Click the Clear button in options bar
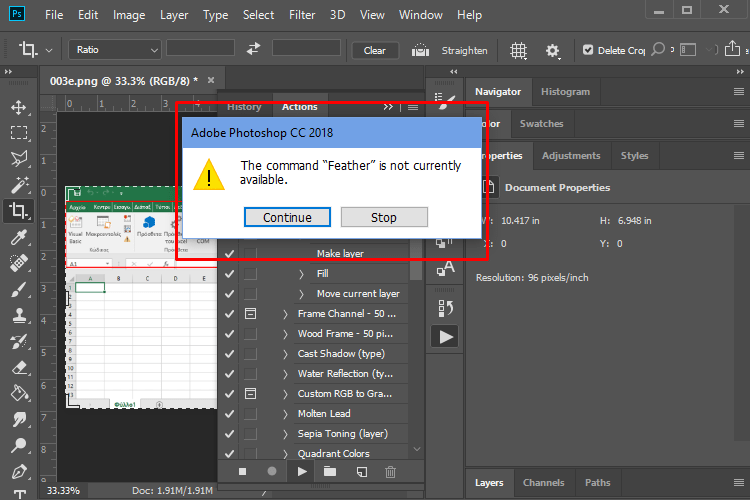This screenshot has width=750, height=500. click(x=375, y=50)
